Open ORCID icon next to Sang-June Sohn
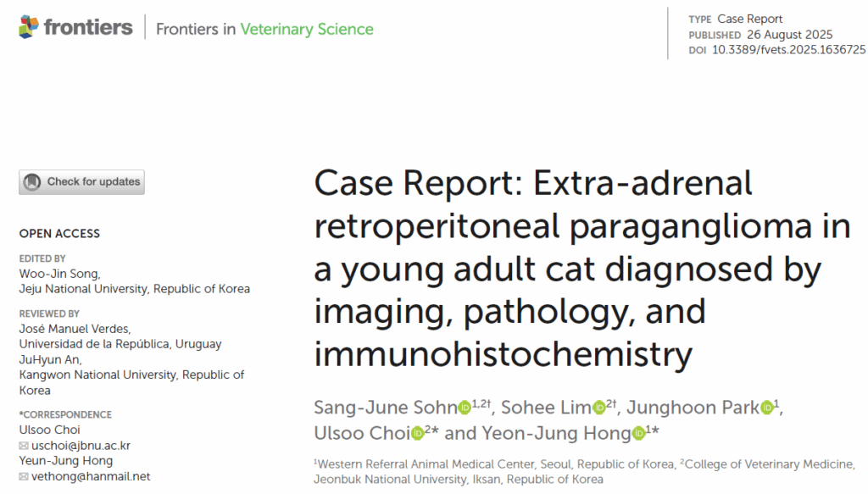868x494 pixels. point(465,408)
